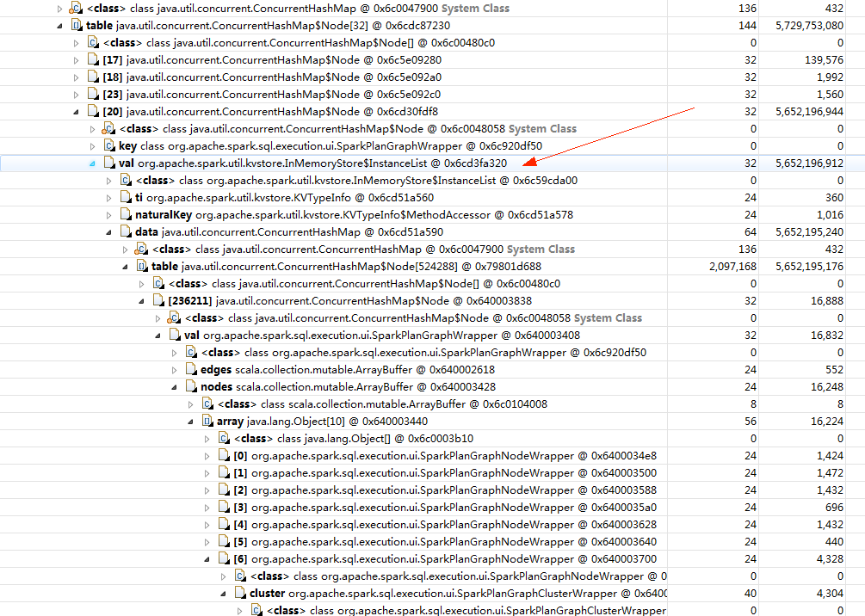This screenshot has width=865, height=616.
Task: Click array icon of table Node[524288]
Action: coord(142,267)
